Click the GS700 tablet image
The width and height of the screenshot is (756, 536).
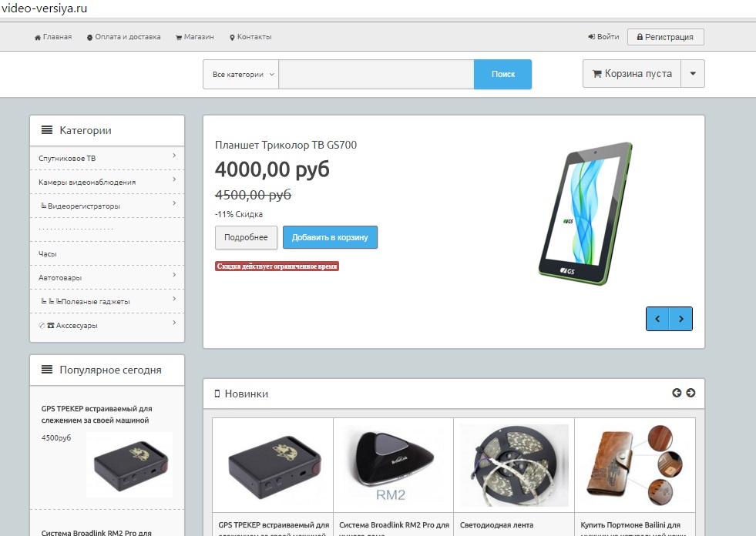(586, 213)
